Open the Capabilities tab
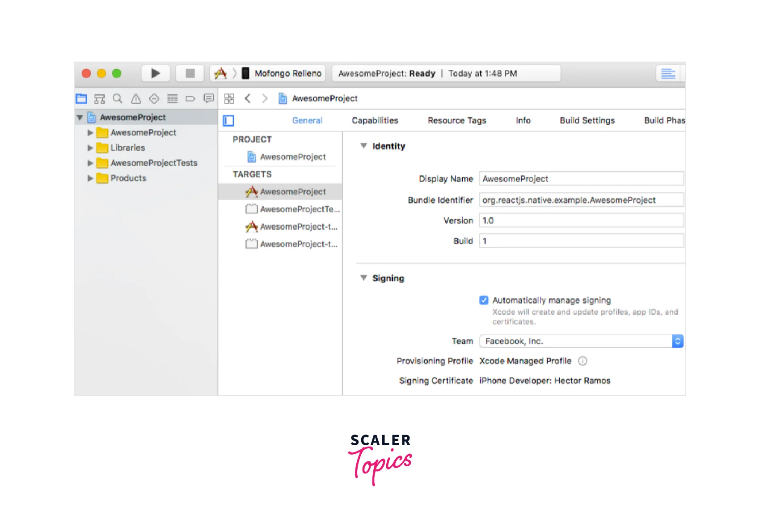This screenshot has height=532, width=760. coord(375,121)
